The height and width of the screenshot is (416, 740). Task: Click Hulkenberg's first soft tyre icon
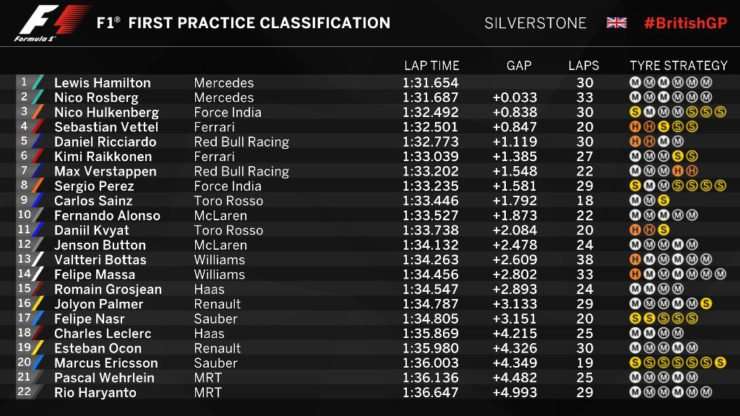click(x=635, y=112)
